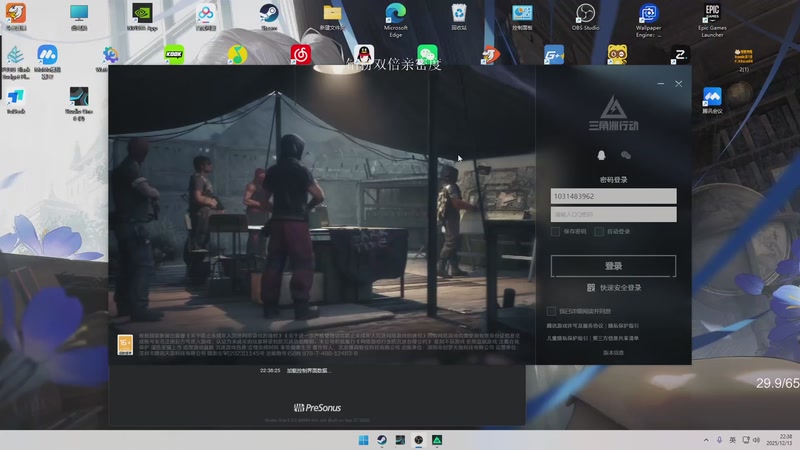Image resolution: width=800 pixels, height=450 pixels.
Task: Open 儿童隐私保护指引 link
Action: click(567, 338)
